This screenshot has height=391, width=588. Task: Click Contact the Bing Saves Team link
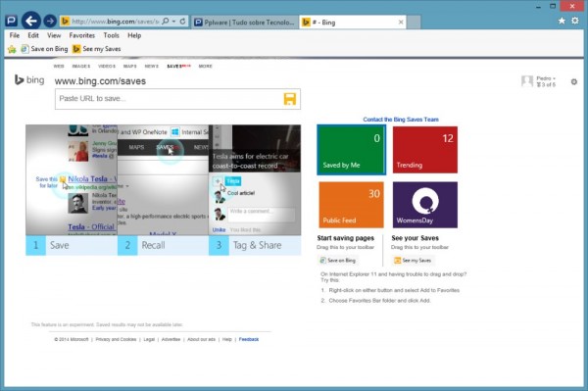[401, 120]
